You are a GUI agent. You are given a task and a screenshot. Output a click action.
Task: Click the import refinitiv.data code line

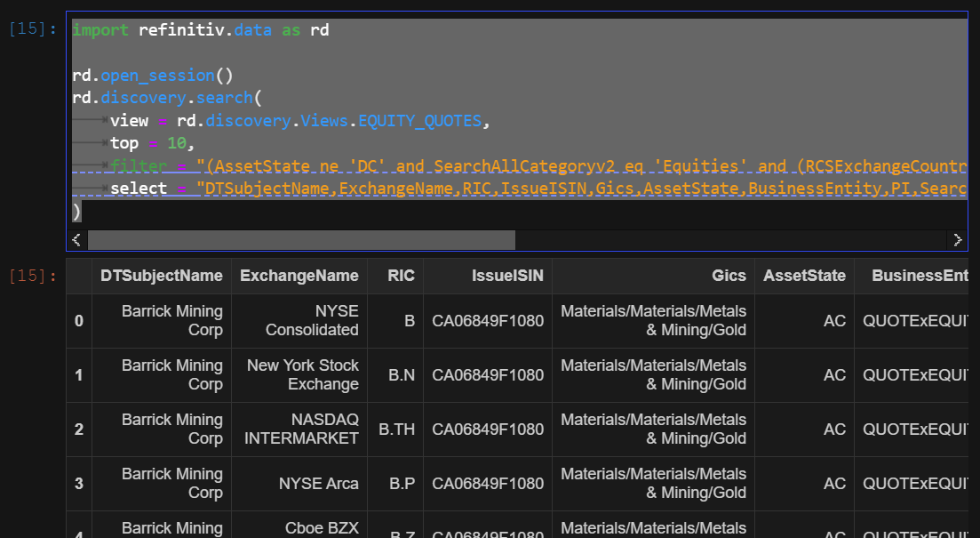201,30
